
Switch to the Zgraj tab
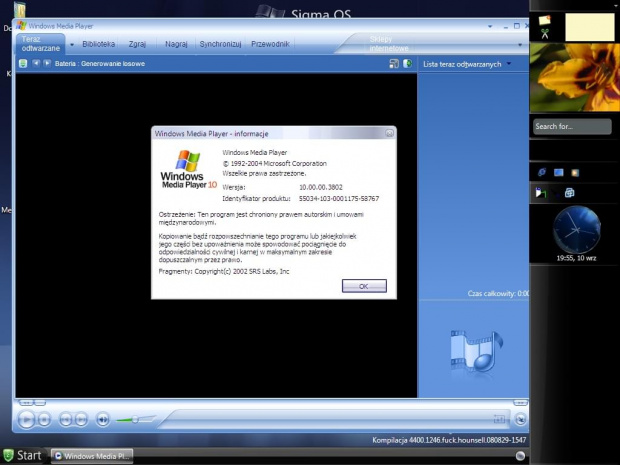[137, 44]
